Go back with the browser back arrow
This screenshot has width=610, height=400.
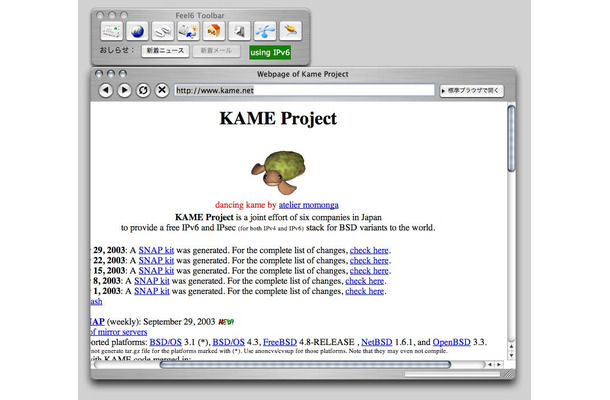click(105, 90)
